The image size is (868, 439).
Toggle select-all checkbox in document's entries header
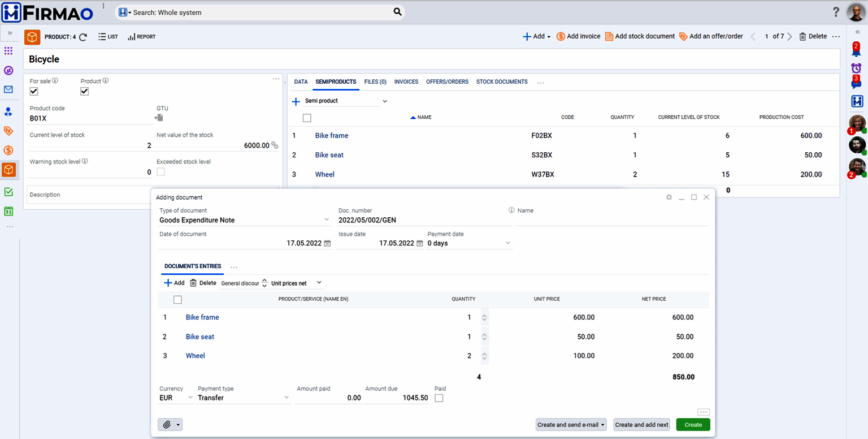tap(177, 299)
